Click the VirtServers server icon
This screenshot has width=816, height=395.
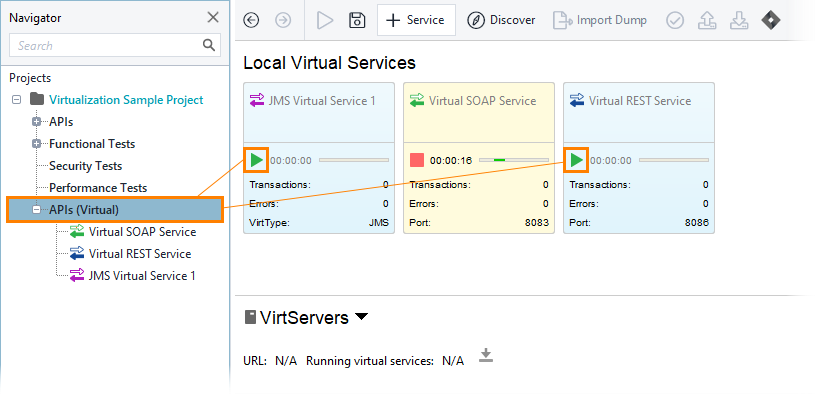pos(250,317)
